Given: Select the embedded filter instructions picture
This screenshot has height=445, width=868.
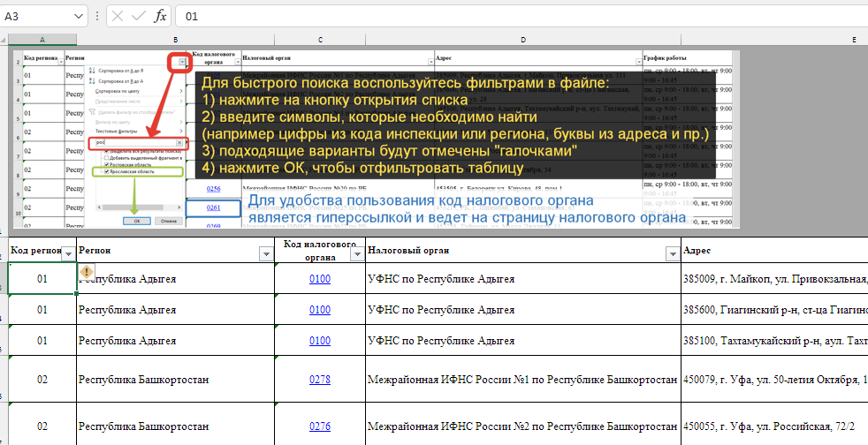Looking at the screenshot, I should point(377,139).
